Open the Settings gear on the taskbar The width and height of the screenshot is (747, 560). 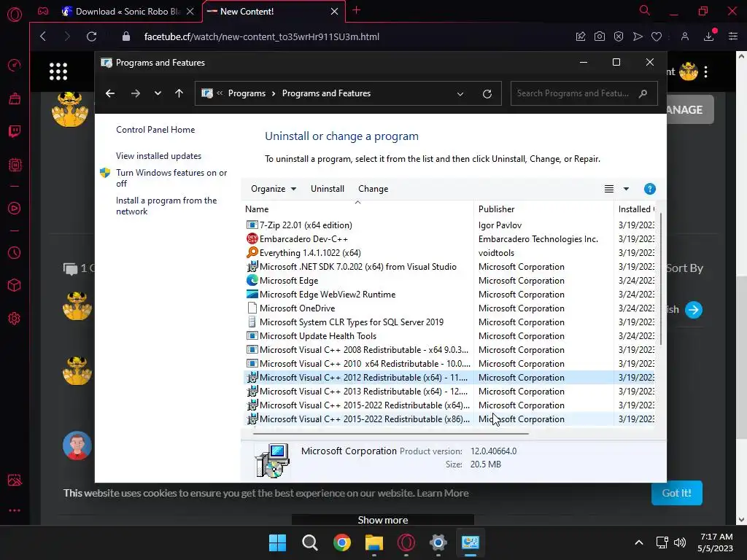(438, 542)
